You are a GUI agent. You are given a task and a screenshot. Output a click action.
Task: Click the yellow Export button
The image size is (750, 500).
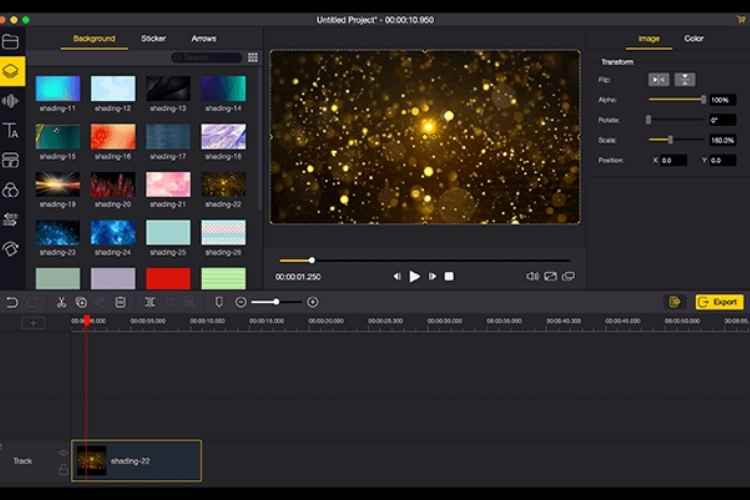coord(719,301)
